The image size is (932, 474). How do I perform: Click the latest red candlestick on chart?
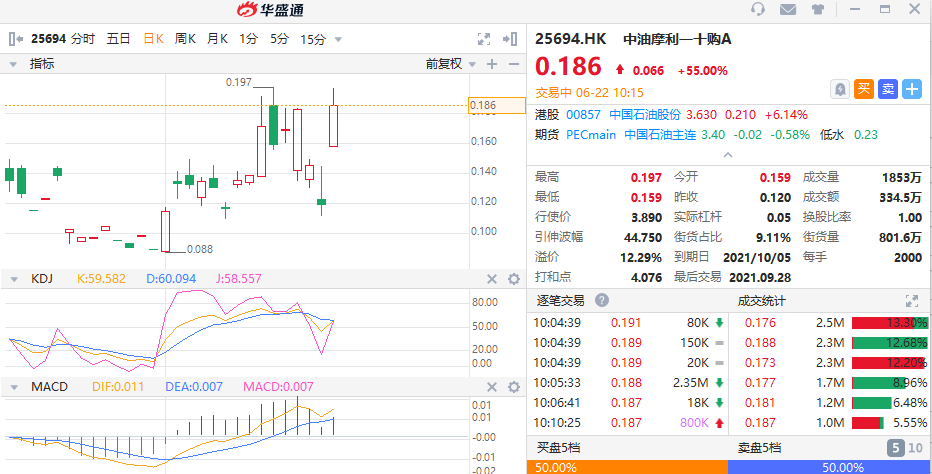tap(333, 125)
